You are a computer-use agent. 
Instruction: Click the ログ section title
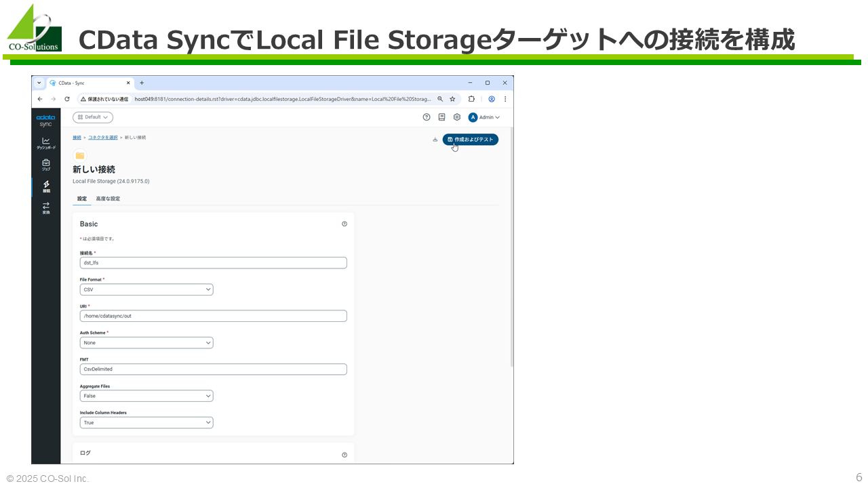tap(85, 453)
